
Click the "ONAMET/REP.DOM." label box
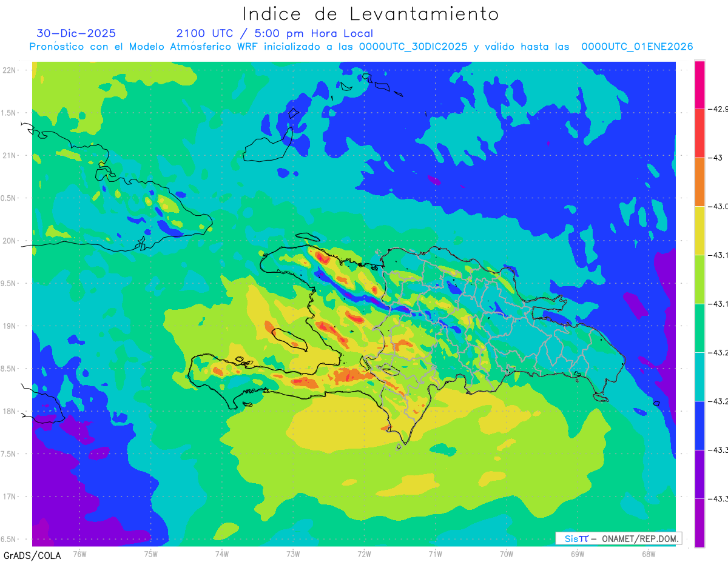(618, 538)
